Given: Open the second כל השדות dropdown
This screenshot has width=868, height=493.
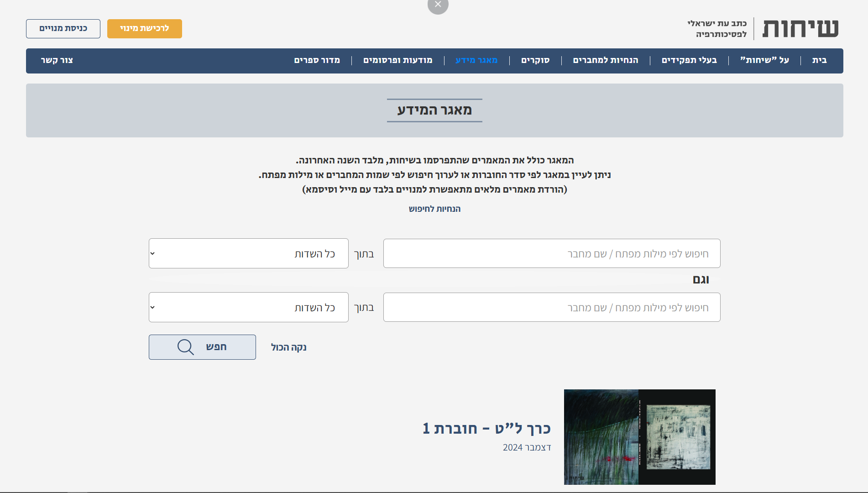Looking at the screenshot, I should pos(248,307).
